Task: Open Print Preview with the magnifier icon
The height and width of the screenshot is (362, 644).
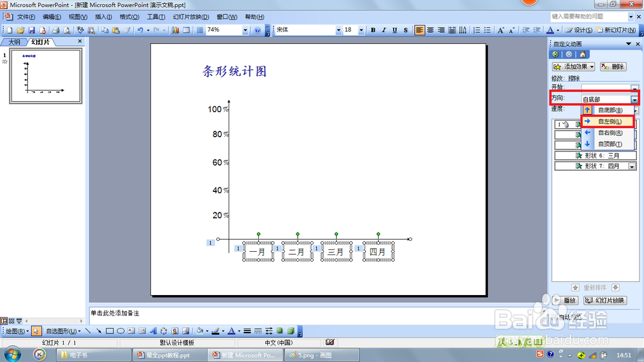Action: tap(67, 30)
